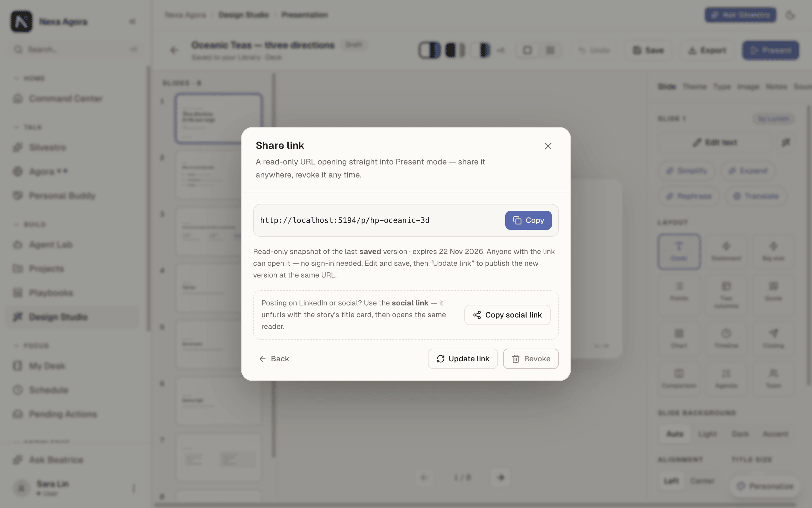
Task: Open Silvestro chat in sidebar
Action: pyautogui.click(x=72, y=148)
